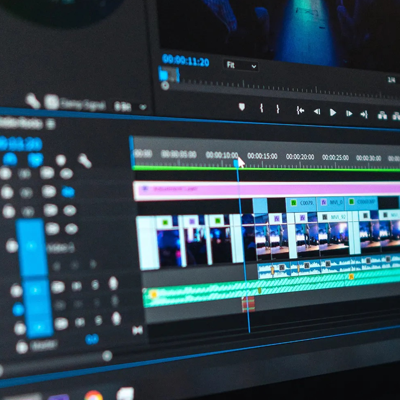Open the 1/4 playback resolution dropdown
Image resolution: width=400 pixels, height=400 pixels.
(391, 80)
